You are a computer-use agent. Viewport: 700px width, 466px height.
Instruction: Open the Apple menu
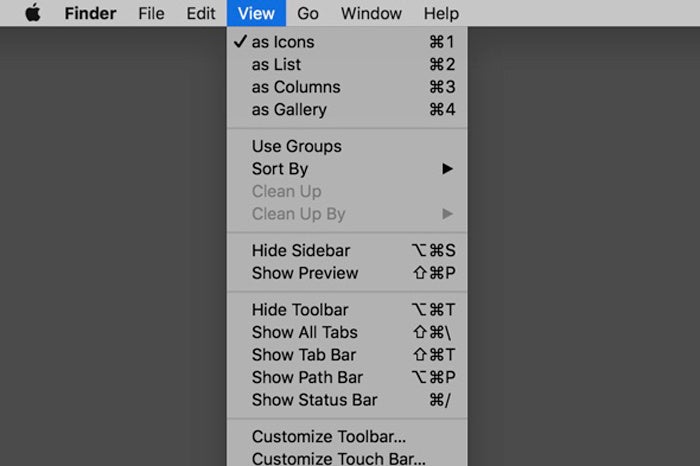pyautogui.click(x=33, y=13)
